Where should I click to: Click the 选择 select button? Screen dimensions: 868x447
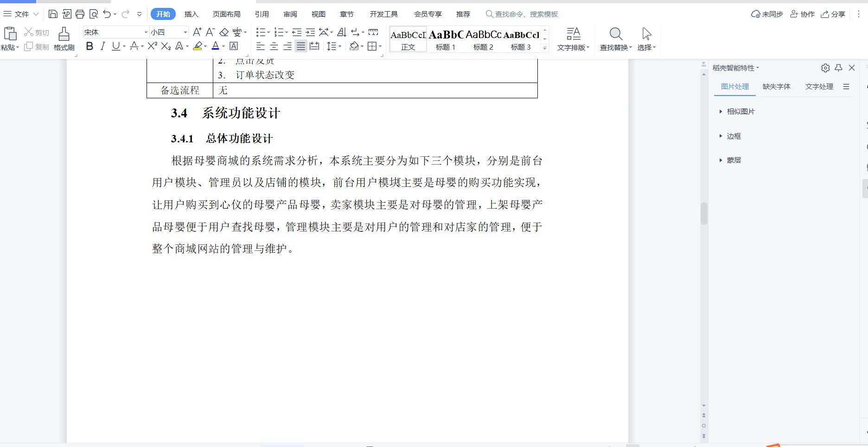pyautogui.click(x=646, y=39)
